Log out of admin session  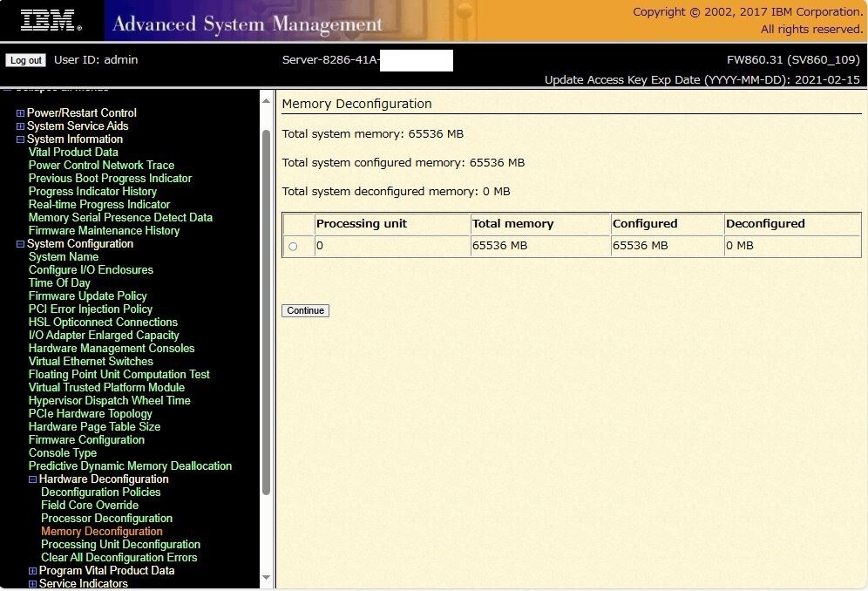tap(25, 60)
